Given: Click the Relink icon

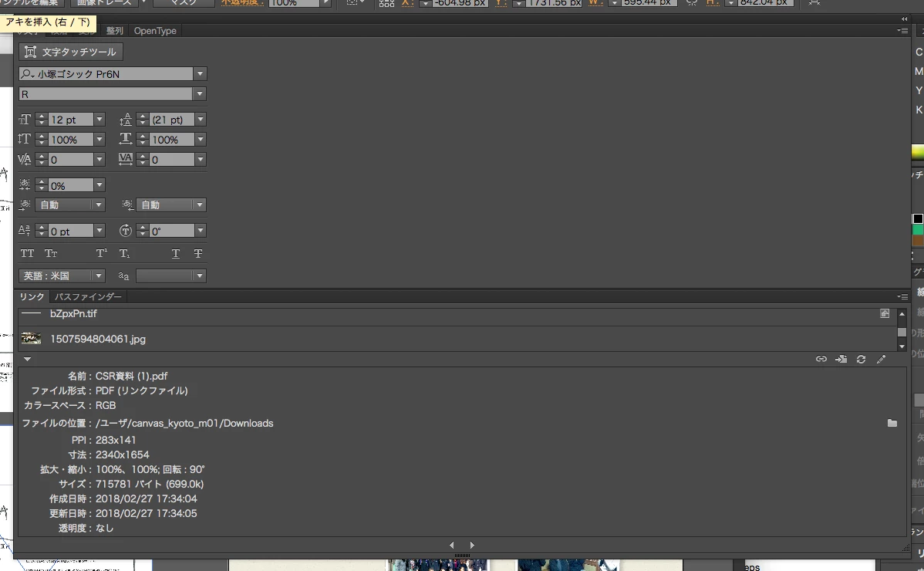Looking at the screenshot, I should coord(821,359).
